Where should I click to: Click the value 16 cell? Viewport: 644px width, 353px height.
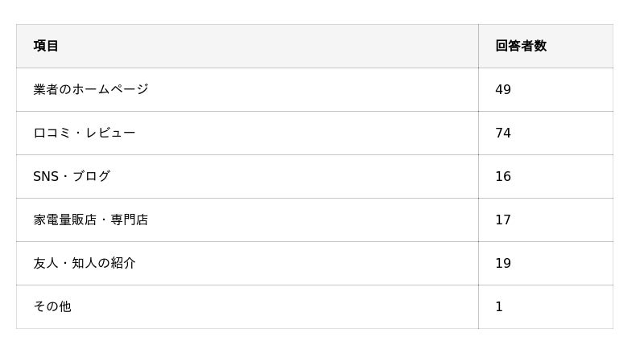coord(503,176)
